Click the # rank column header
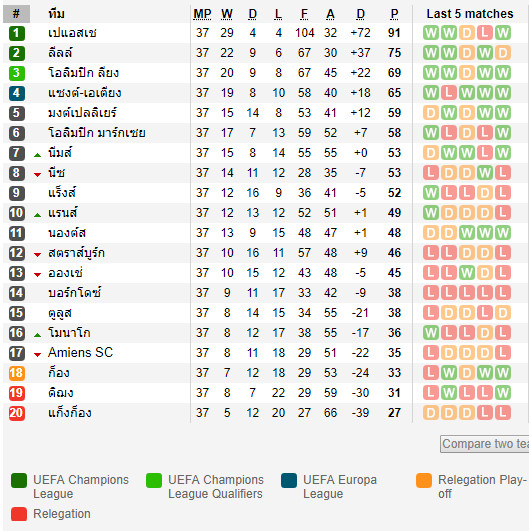Viewport: 529px width, 531px height. 16,14
